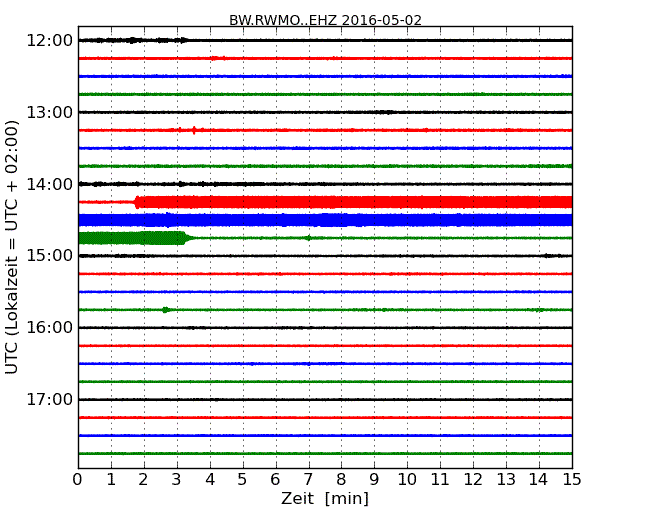Click the 17:00 y-axis time label
650x520 pixels.
49,399
